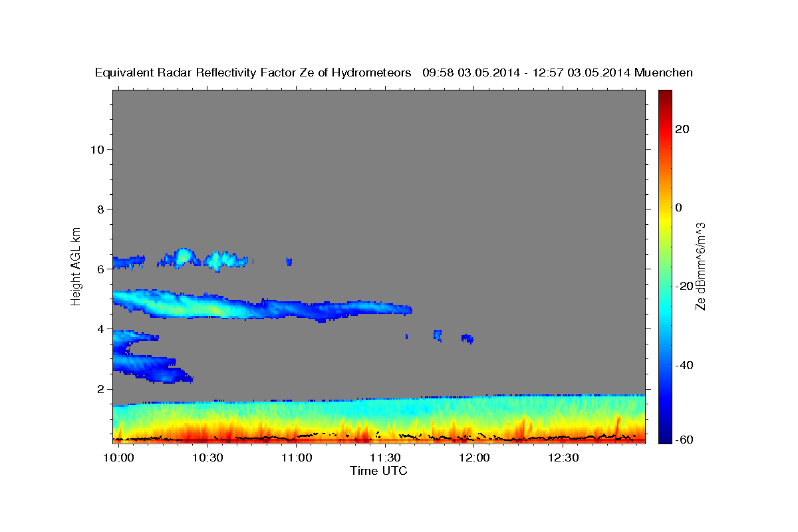Click the height axis tick '4'
The image size is (798, 532).
[x=100, y=329]
